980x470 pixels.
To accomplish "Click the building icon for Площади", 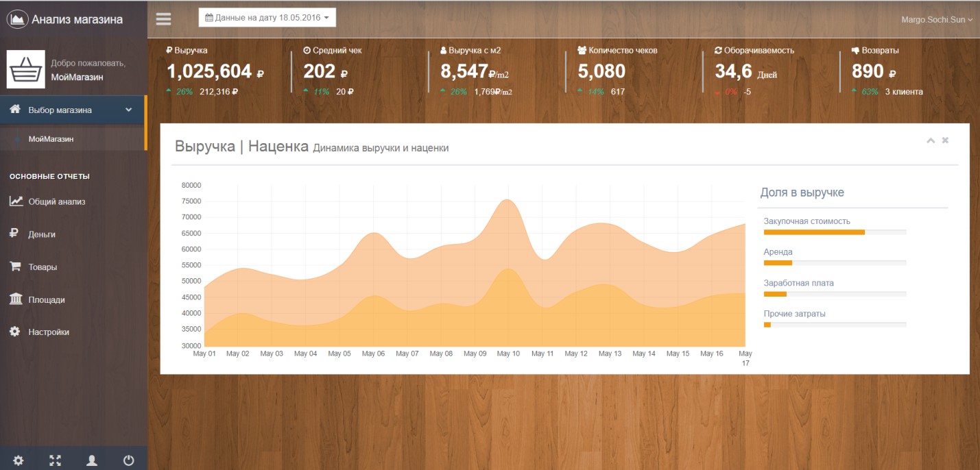I will point(15,299).
